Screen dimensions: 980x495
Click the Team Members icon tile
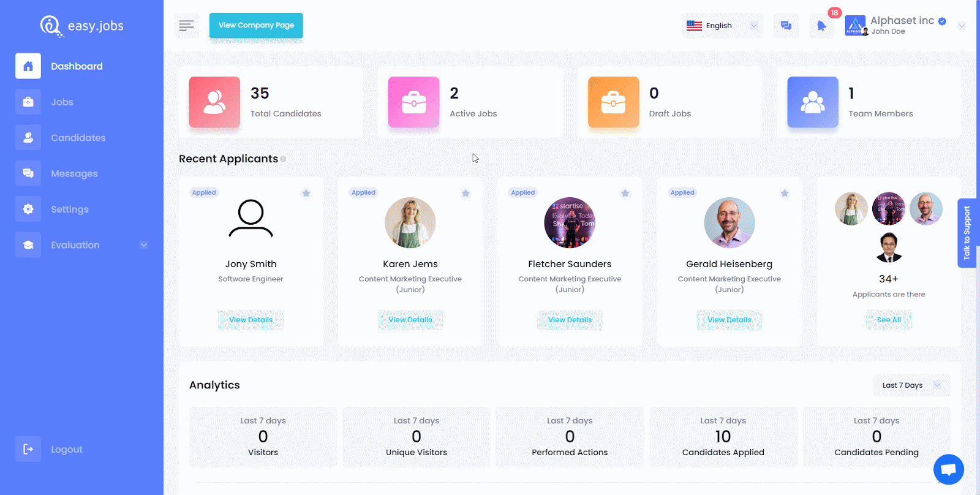(812, 102)
